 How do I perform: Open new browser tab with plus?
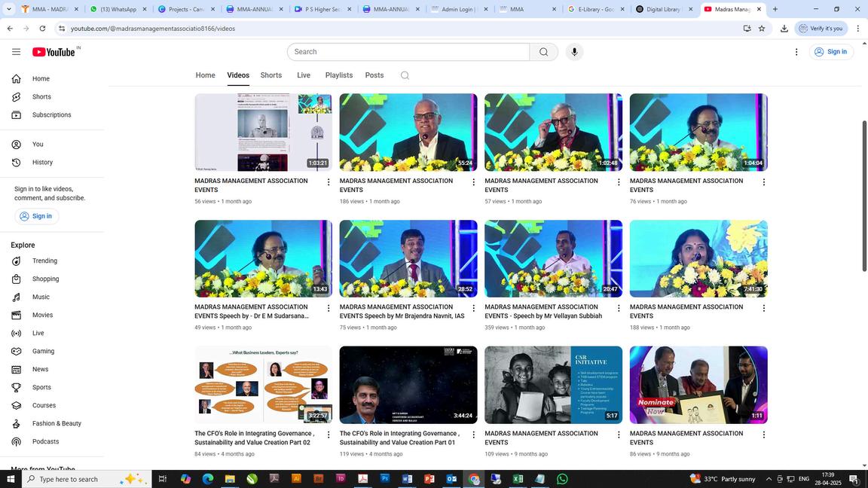pyautogui.click(x=775, y=9)
